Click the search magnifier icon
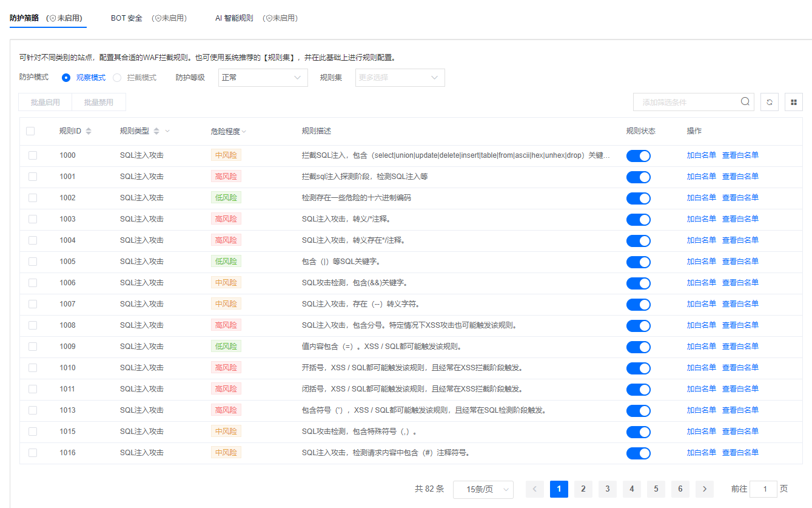Viewport: 812px width, 508px height. coord(745,101)
